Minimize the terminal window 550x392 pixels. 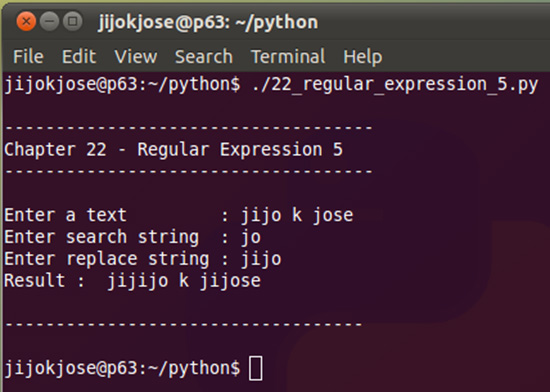coord(49,22)
